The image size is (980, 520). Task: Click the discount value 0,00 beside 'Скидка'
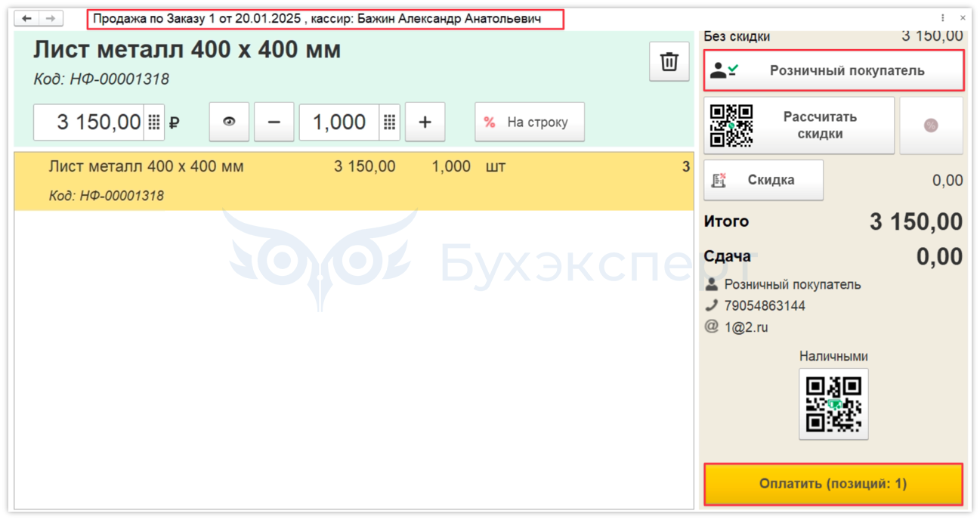[948, 180]
